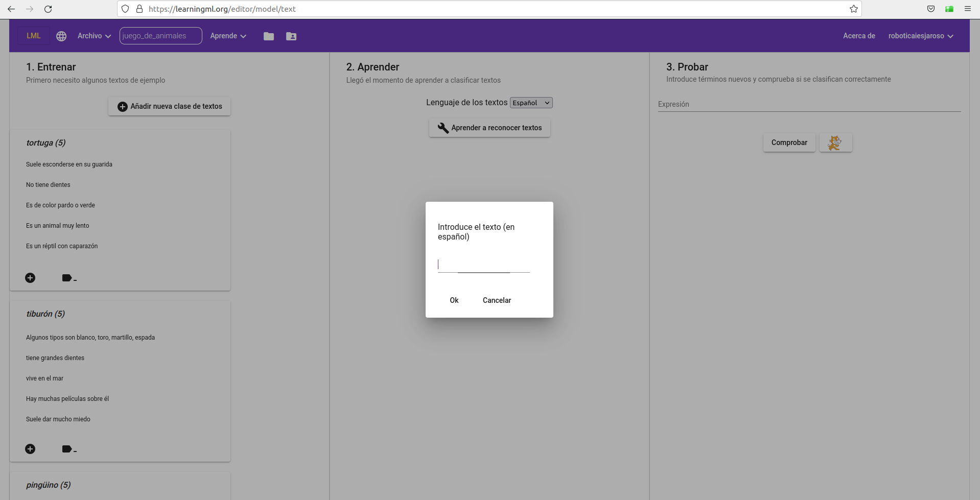Add a text to the tiburón class

click(x=30, y=449)
